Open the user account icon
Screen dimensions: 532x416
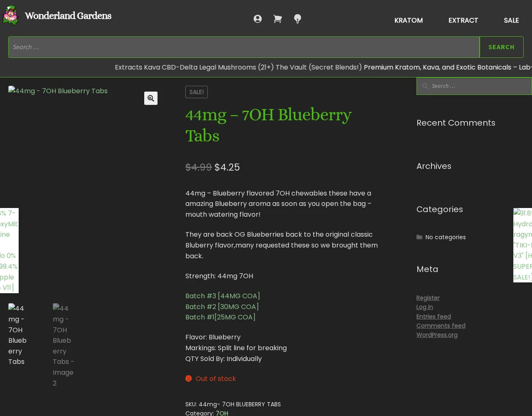[x=258, y=19]
